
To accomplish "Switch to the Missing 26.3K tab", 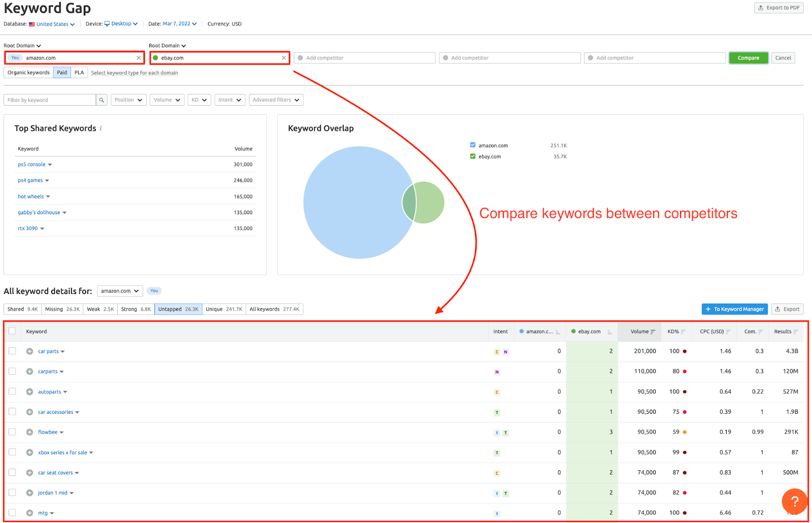I will (62, 309).
